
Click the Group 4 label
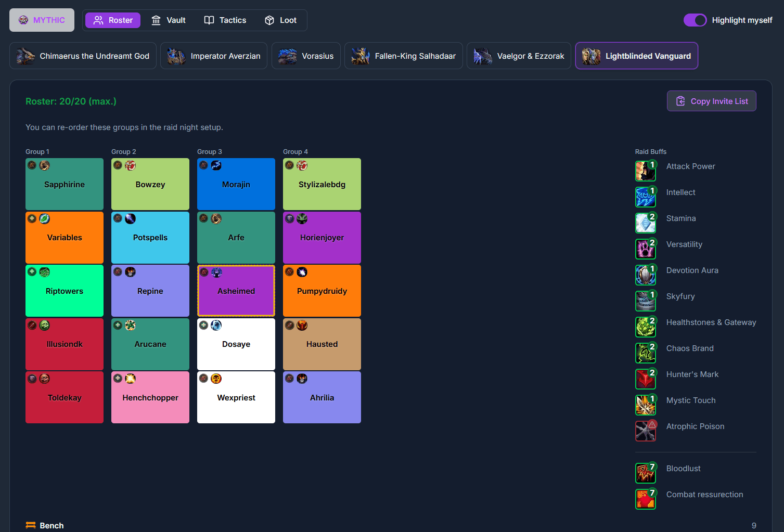pos(295,152)
